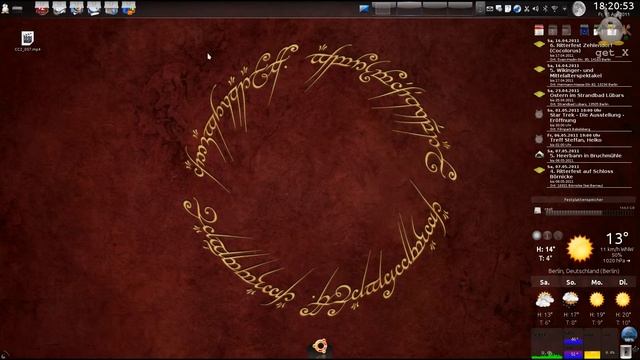The height and width of the screenshot is (360, 640).
Task: Open the digital clock showing 18:20:53
Action: pyautogui.click(x=614, y=6)
